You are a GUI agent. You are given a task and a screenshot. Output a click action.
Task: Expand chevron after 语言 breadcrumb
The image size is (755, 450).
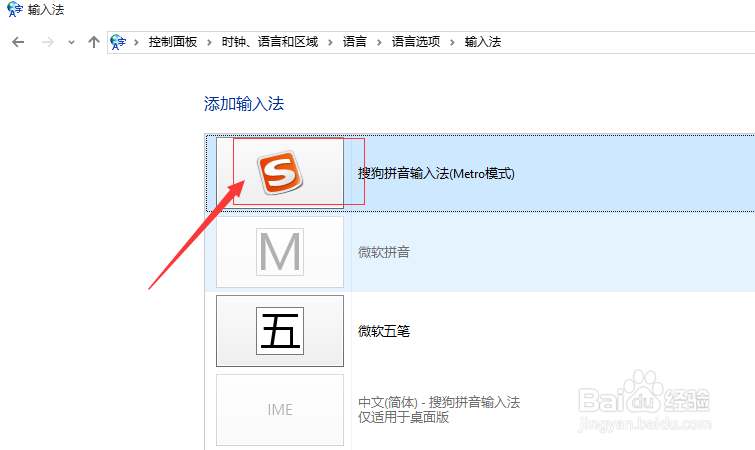click(379, 42)
